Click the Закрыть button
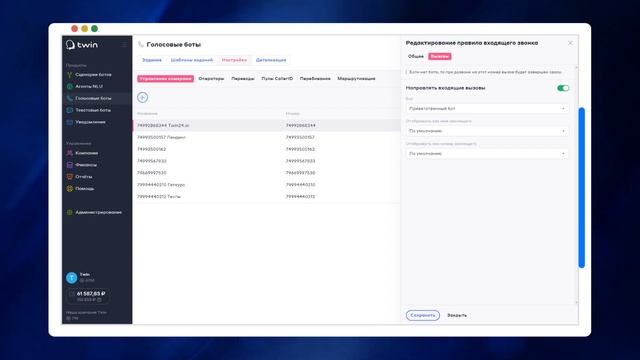The width and height of the screenshot is (640, 360). coord(457,315)
